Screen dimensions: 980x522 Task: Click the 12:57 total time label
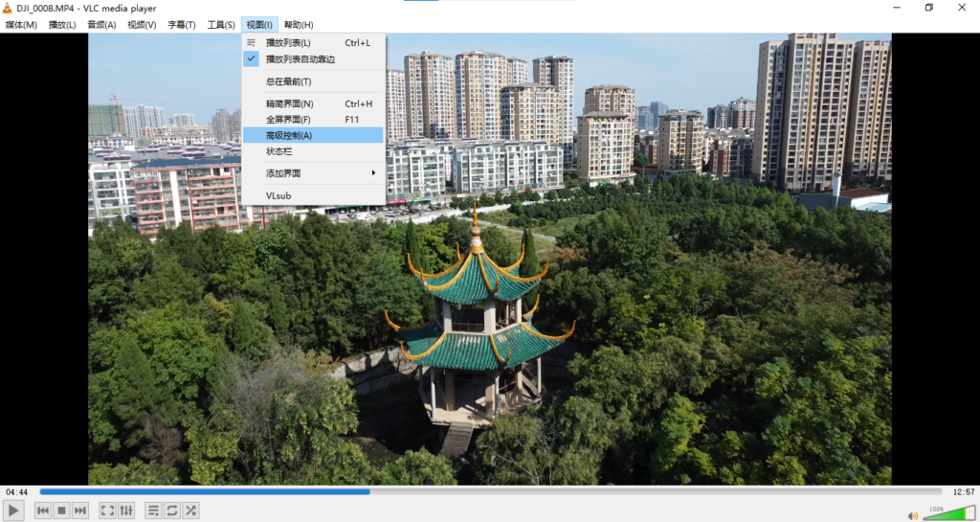coord(963,492)
